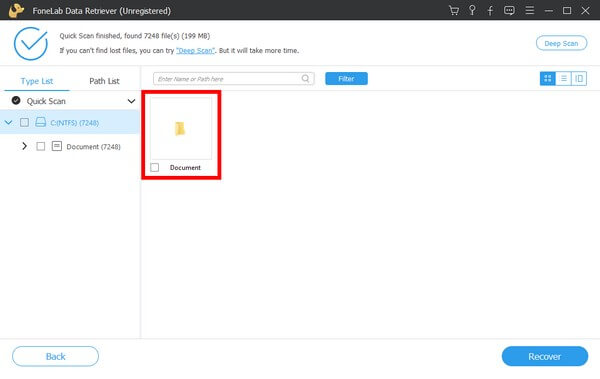The width and height of the screenshot is (600, 379).
Task: Open the hamburger menu icon
Action: click(530, 10)
